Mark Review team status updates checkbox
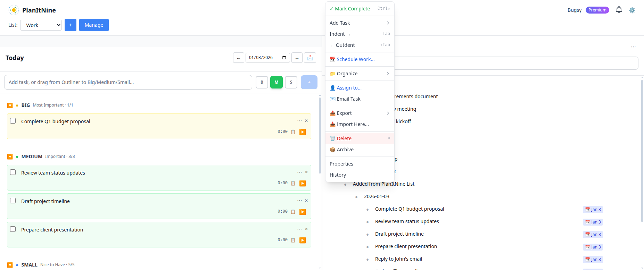The height and width of the screenshot is (270, 644). (13, 172)
